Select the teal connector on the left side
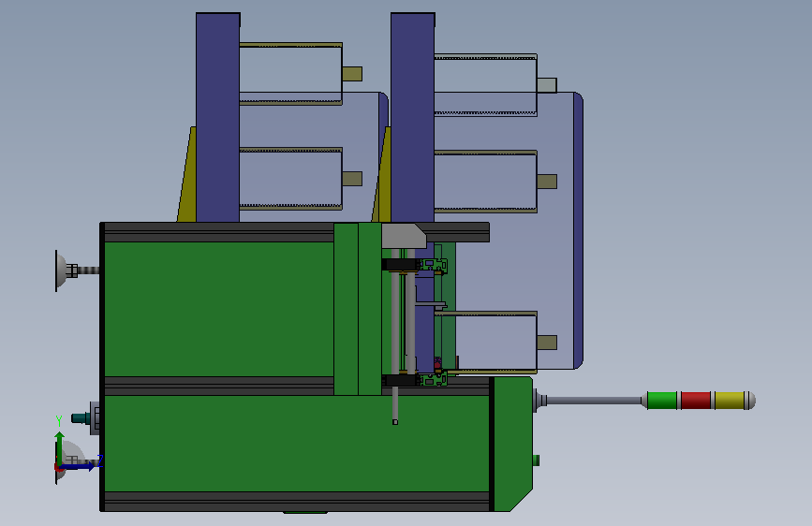 coord(80,417)
